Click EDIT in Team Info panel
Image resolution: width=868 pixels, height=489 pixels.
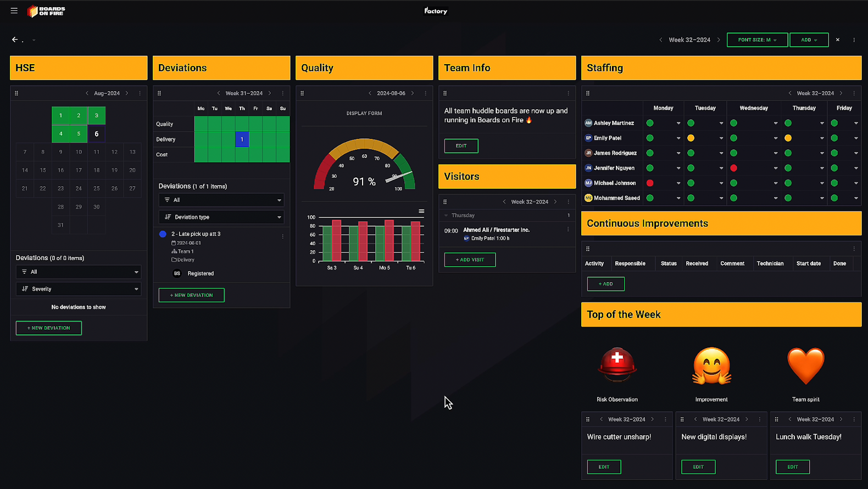click(461, 146)
